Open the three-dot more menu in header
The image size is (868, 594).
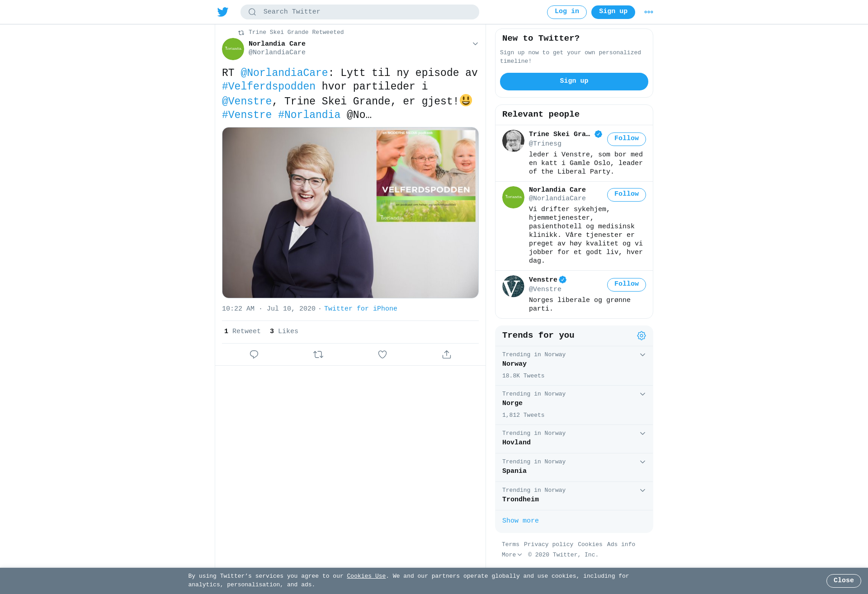tap(649, 12)
